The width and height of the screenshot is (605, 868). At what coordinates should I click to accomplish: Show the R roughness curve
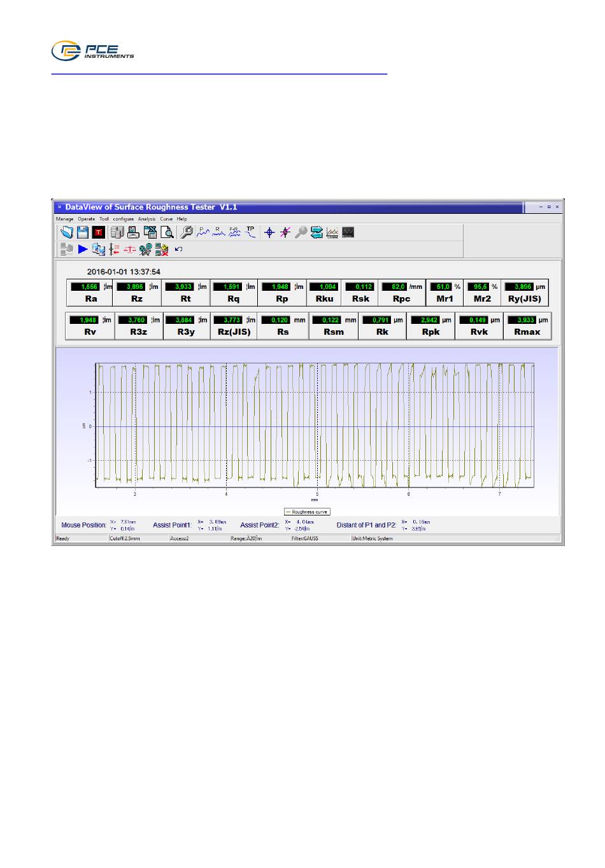click(x=218, y=232)
